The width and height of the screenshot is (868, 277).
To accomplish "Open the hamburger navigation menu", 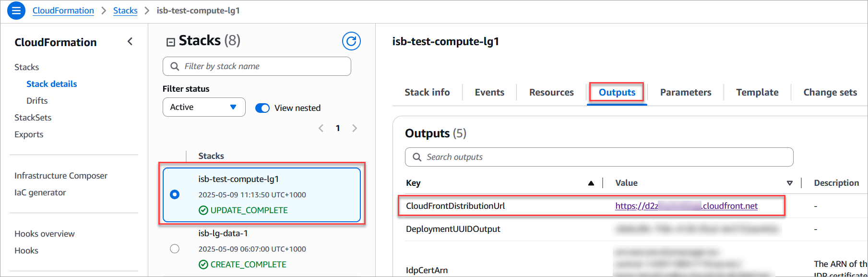I will pos(16,11).
